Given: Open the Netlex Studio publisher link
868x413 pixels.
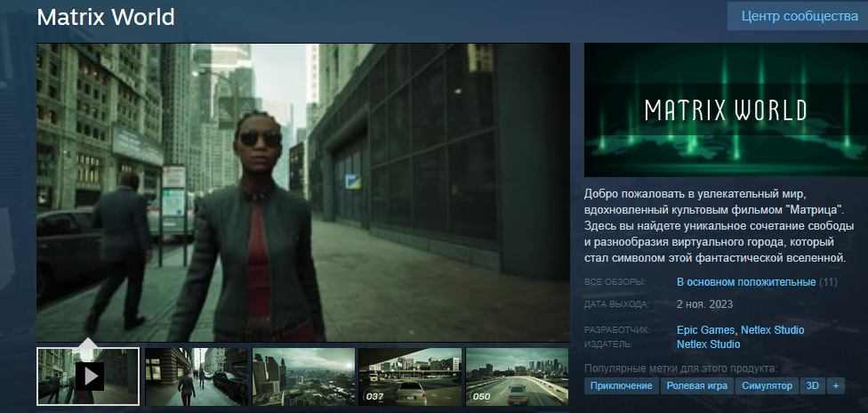Looking at the screenshot, I should click(x=708, y=344).
